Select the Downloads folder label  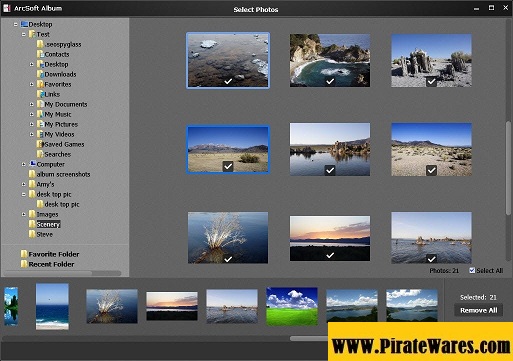60,74
